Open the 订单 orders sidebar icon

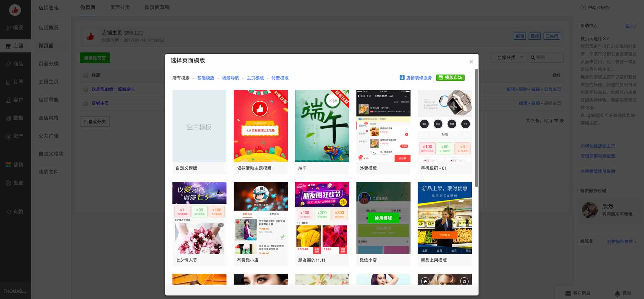click(8, 82)
